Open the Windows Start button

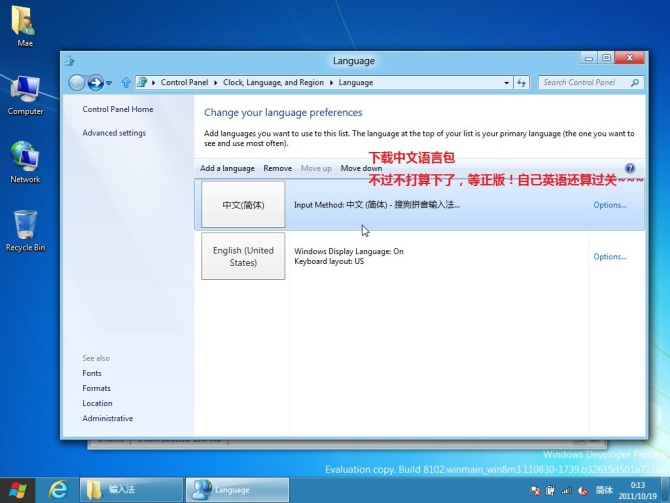[x=18, y=490]
